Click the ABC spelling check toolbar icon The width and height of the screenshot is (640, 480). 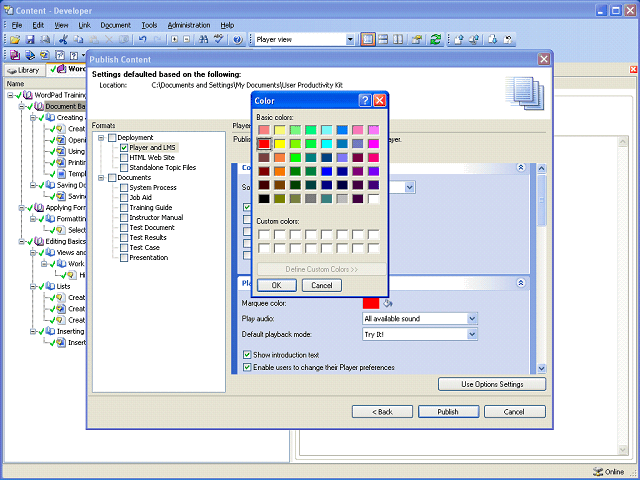[219, 40]
